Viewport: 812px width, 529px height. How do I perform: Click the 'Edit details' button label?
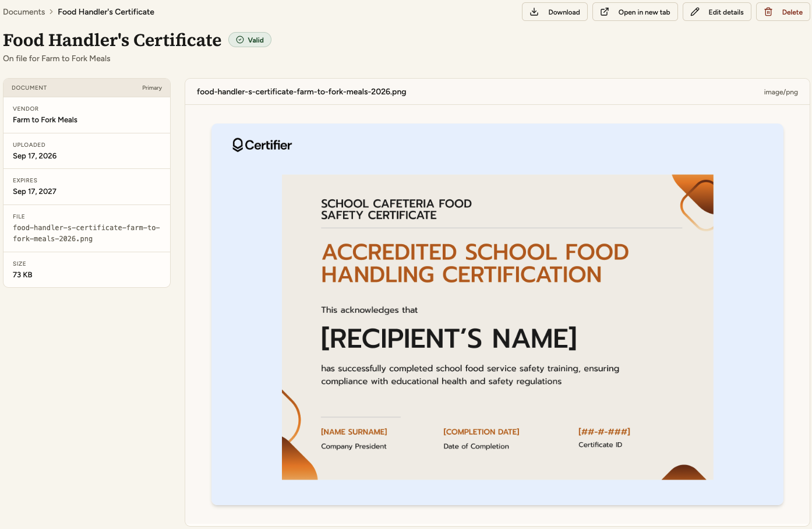[x=726, y=12]
